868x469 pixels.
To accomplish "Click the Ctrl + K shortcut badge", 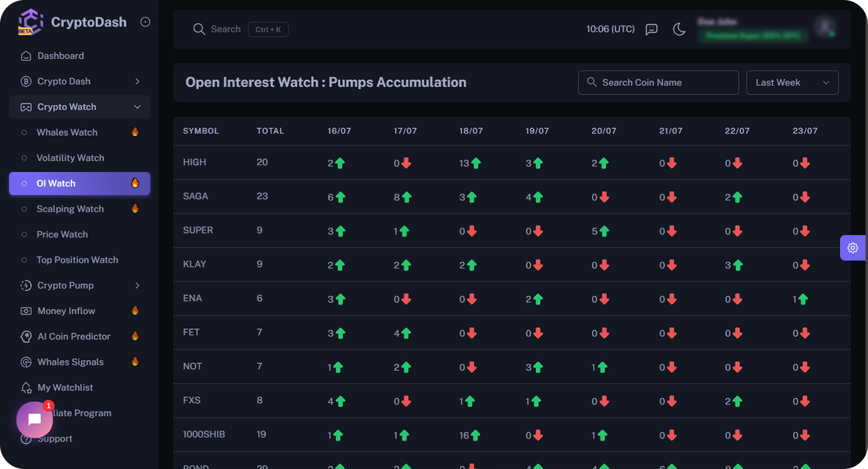I will coord(268,29).
